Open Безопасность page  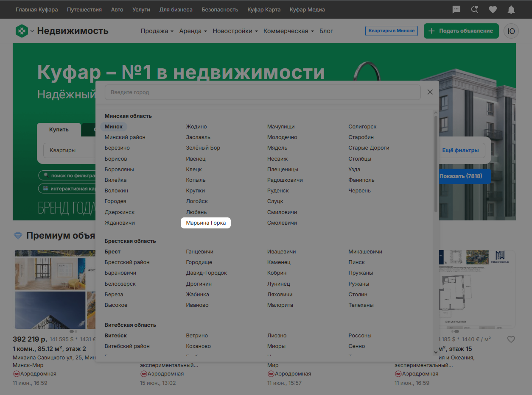coord(220,9)
